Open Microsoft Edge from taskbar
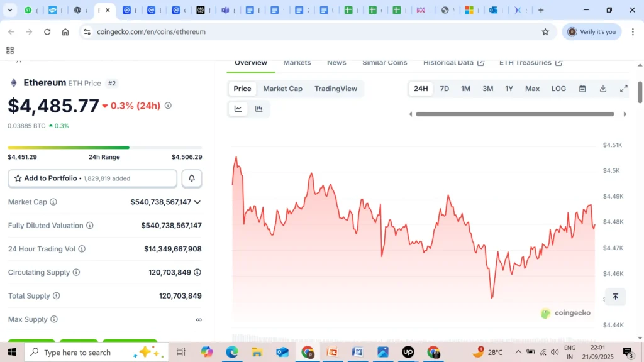Image resolution: width=644 pixels, height=362 pixels. pyautogui.click(x=232, y=352)
